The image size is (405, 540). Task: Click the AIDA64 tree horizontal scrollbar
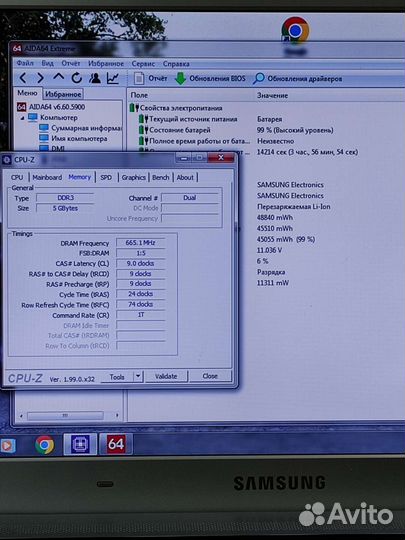(x=65, y=416)
